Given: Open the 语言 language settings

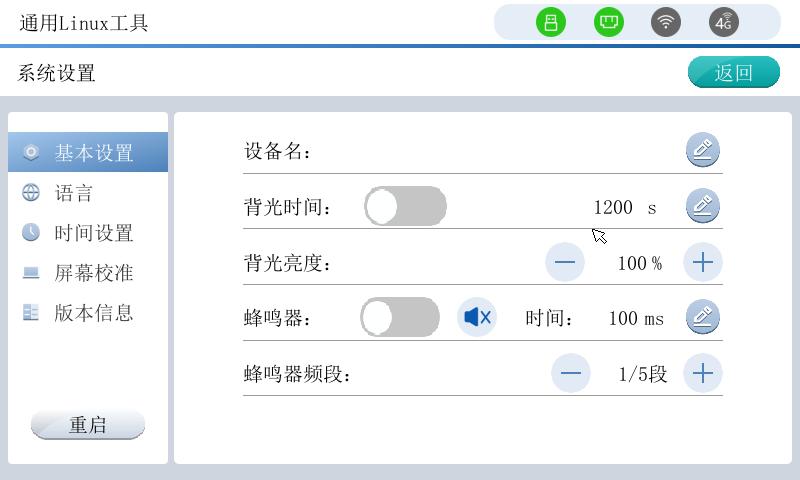Looking at the screenshot, I should (74, 193).
